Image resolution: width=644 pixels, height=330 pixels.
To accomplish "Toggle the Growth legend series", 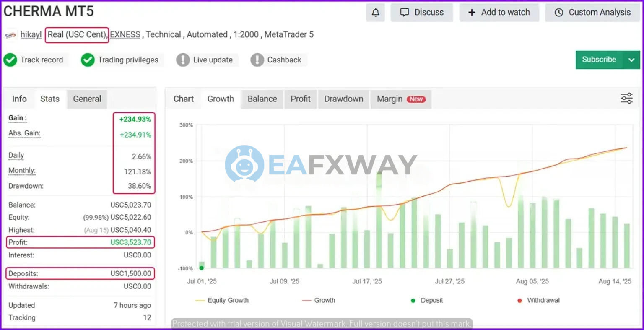I will click(319, 300).
